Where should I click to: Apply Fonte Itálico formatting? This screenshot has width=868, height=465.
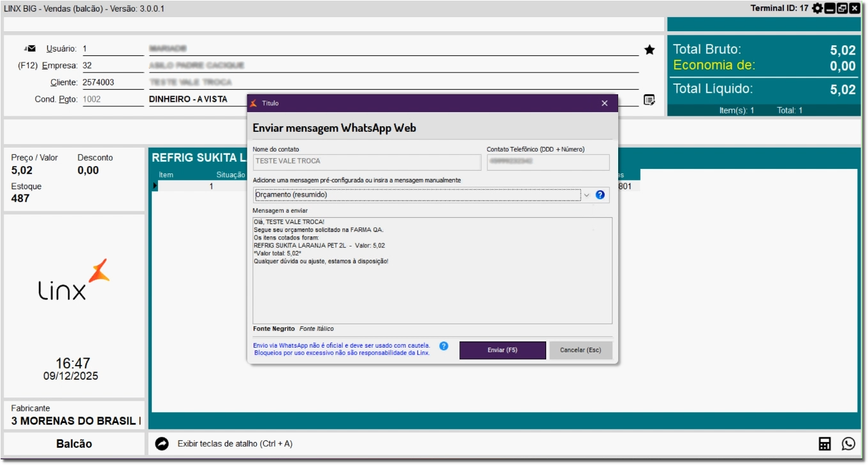(316, 329)
